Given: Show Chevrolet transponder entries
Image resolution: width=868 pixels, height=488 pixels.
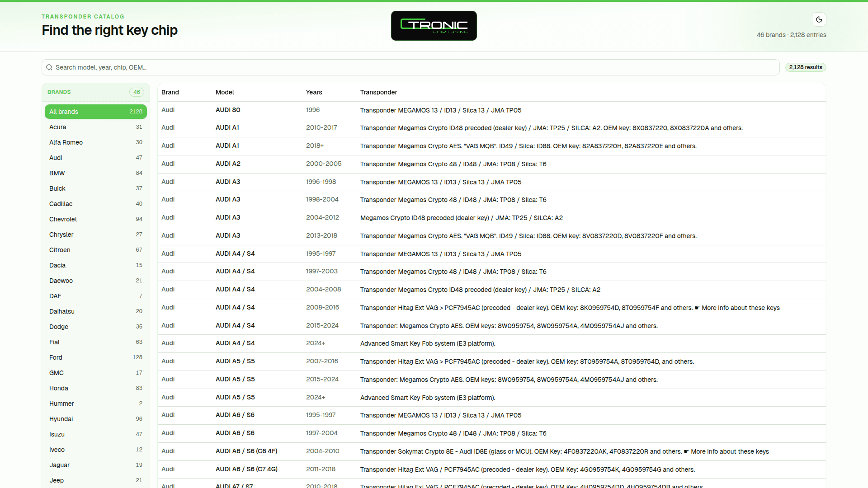Looking at the screenshot, I should pyautogui.click(x=96, y=219).
